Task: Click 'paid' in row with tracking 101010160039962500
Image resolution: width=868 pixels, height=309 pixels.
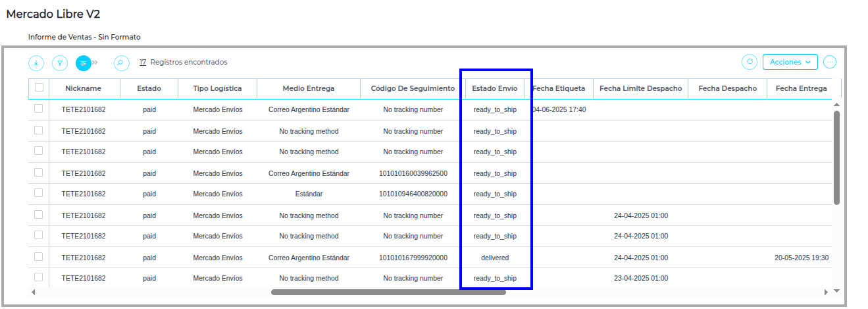Action: click(x=149, y=173)
